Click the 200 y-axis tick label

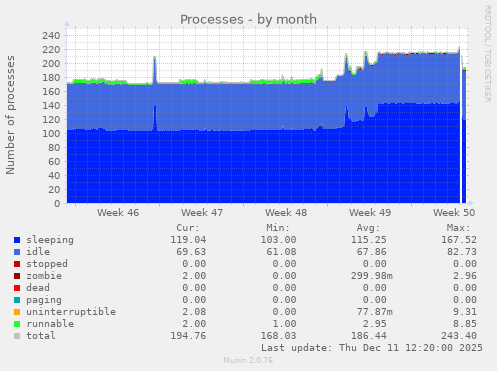click(x=51, y=63)
